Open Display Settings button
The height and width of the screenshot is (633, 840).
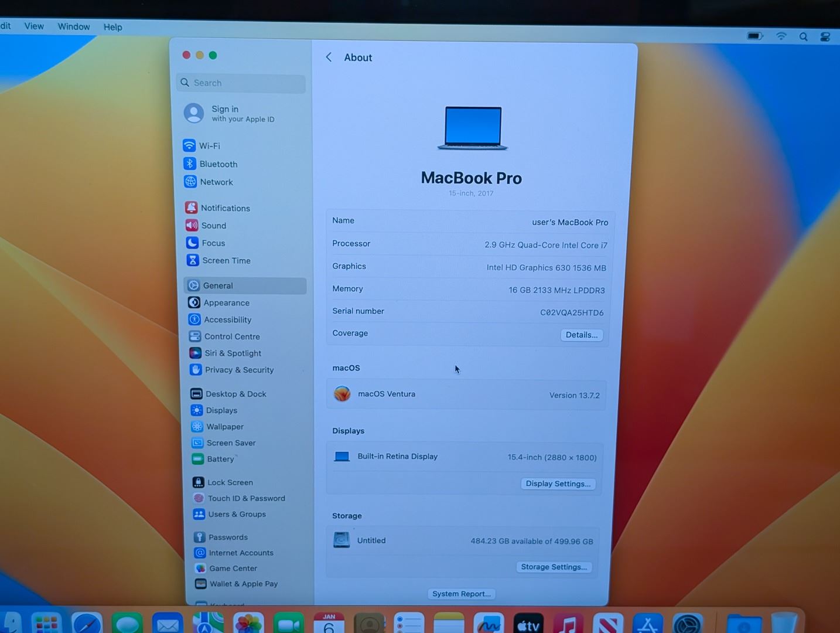point(558,484)
